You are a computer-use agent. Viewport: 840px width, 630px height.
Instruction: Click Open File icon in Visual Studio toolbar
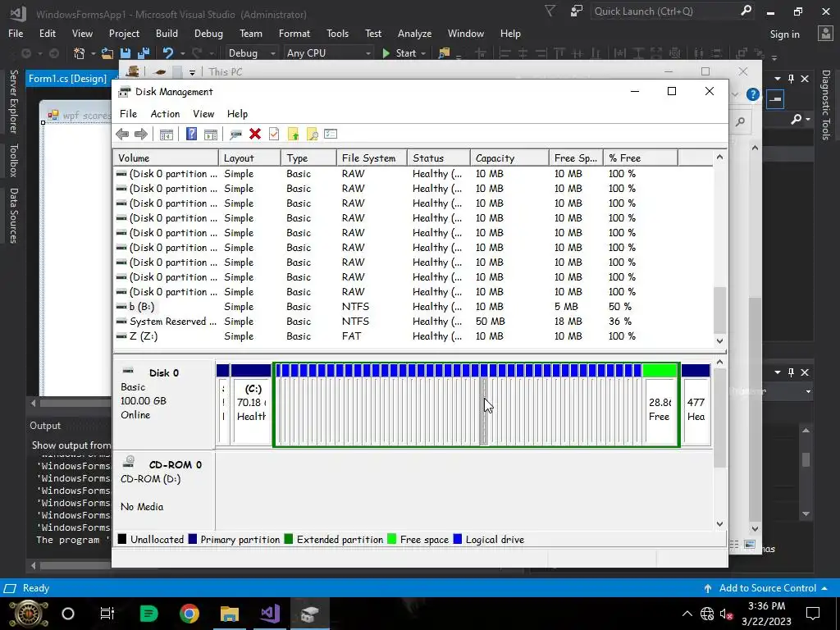click(x=107, y=53)
